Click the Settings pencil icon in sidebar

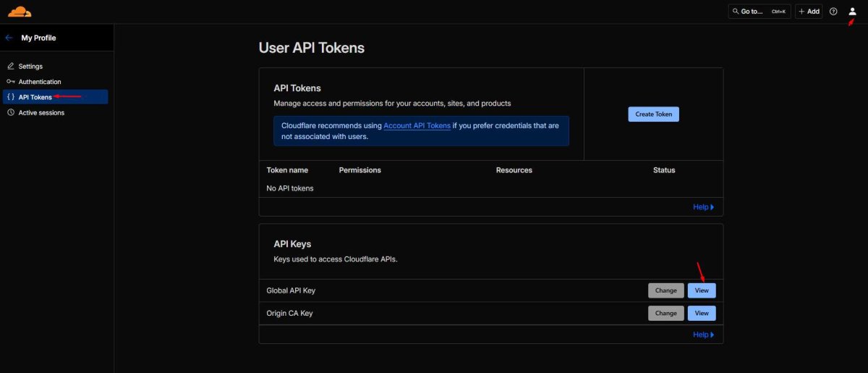point(11,66)
